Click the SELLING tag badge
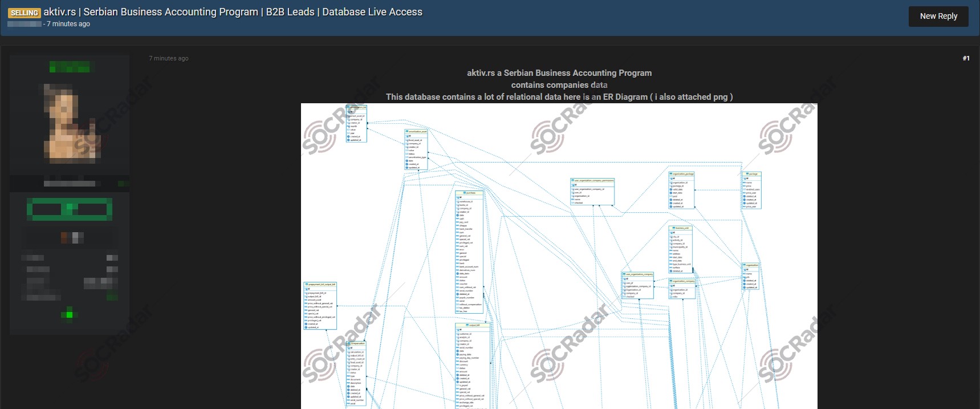 tap(25, 13)
